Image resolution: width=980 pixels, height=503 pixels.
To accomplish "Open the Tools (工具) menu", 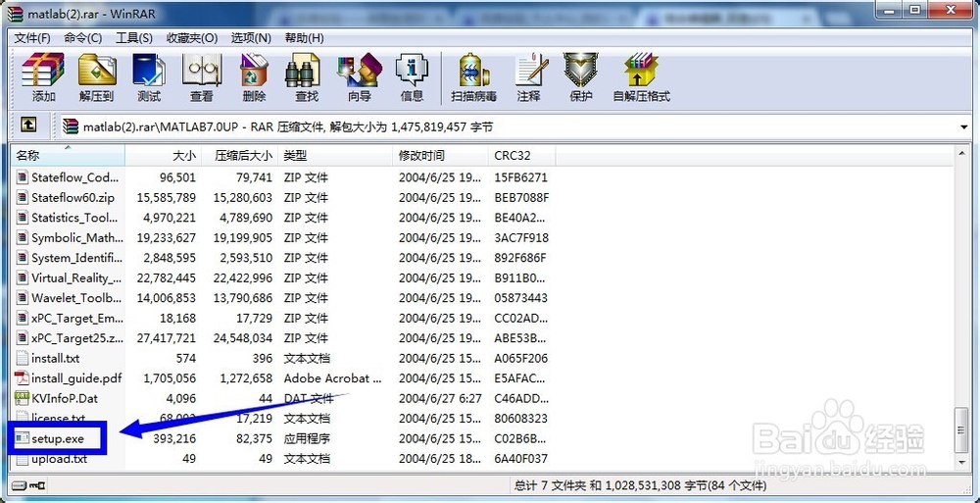I will tap(133, 38).
